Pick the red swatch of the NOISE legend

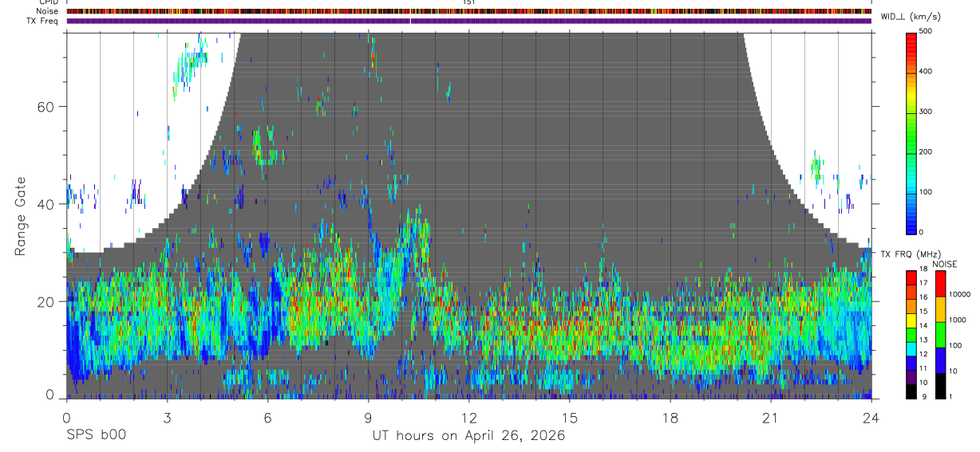point(941,284)
